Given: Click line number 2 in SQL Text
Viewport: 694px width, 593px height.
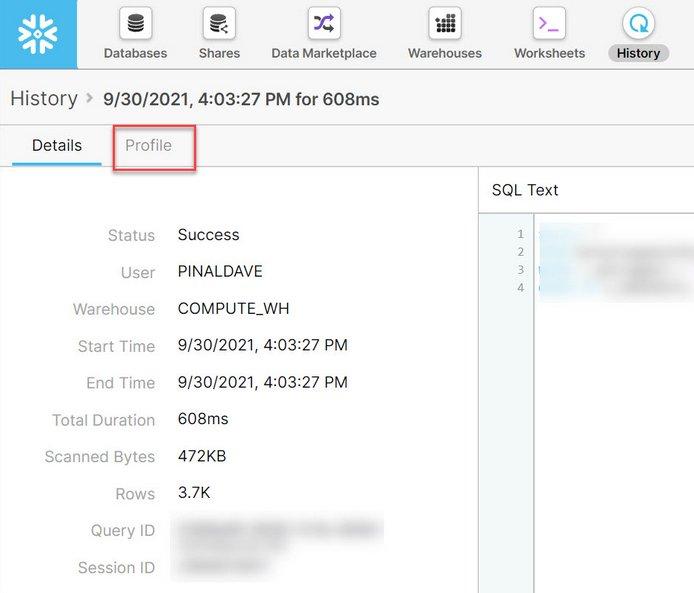Looking at the screenshot, I should [x=520, y=252].
